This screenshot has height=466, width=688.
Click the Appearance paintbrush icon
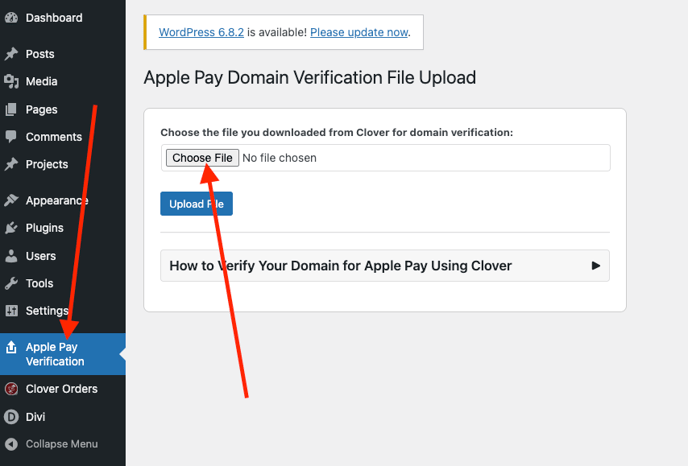click(x=11, y=201)
